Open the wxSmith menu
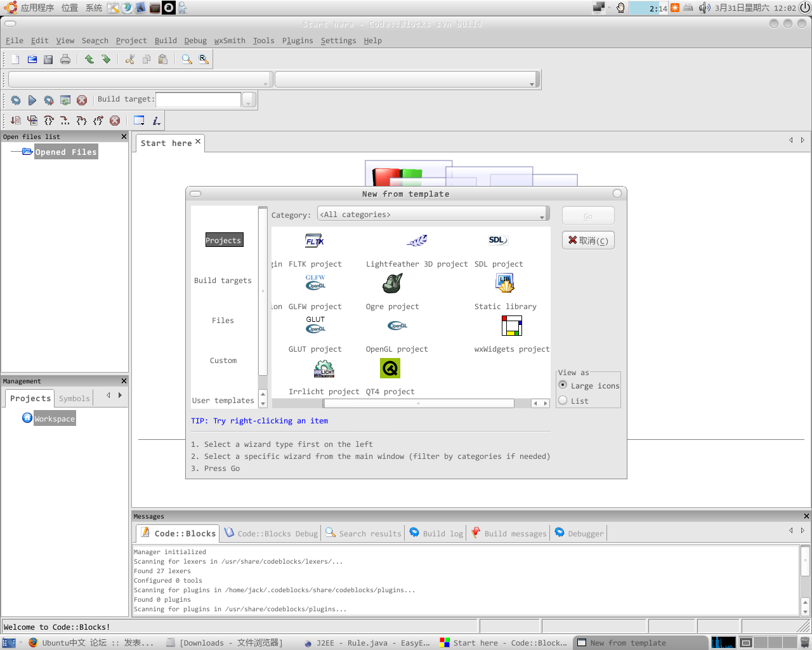 [x=230, y=41]
